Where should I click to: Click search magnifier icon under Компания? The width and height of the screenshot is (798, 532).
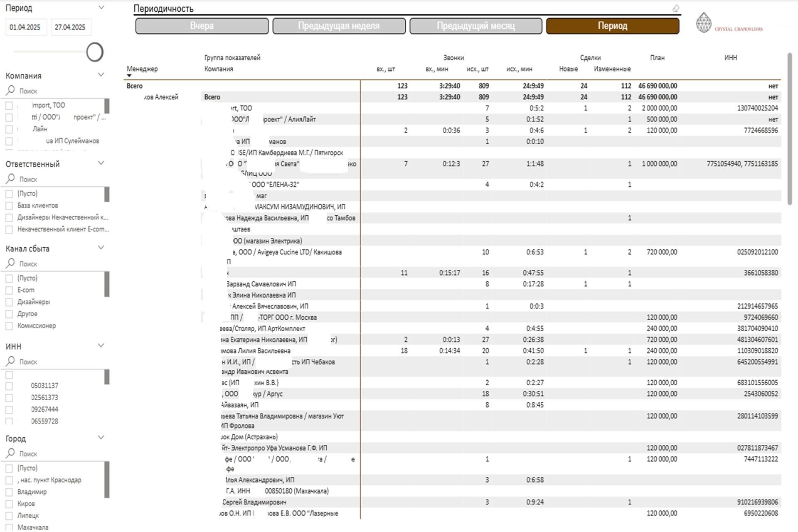point(11,90)
